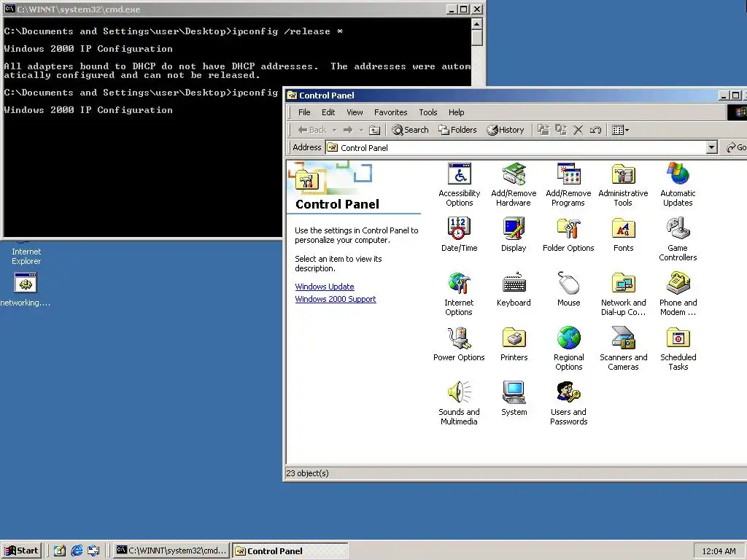Image resolution: width=747 pixels, height=560 pixels.
Task: Click the Start button
Action: (x=21, y=551)
